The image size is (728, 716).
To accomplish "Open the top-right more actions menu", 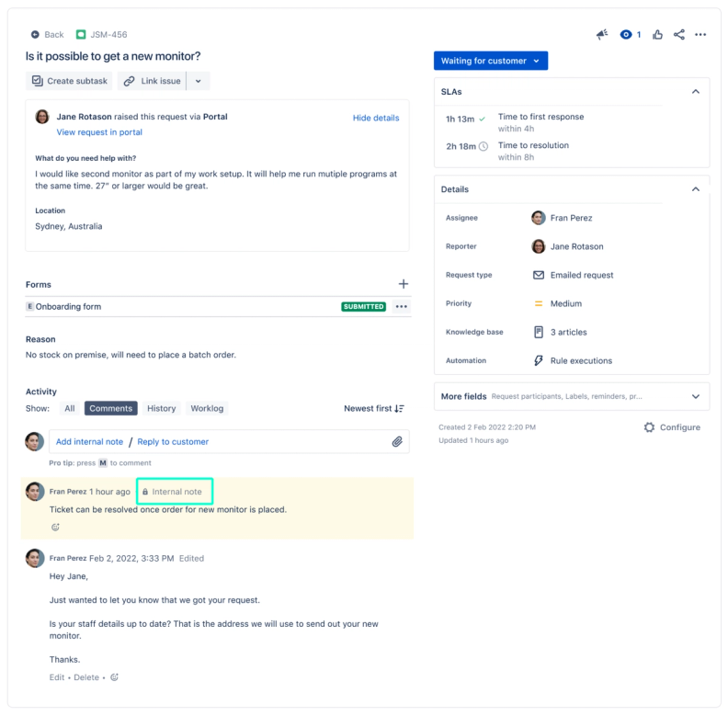I will 700,34.
